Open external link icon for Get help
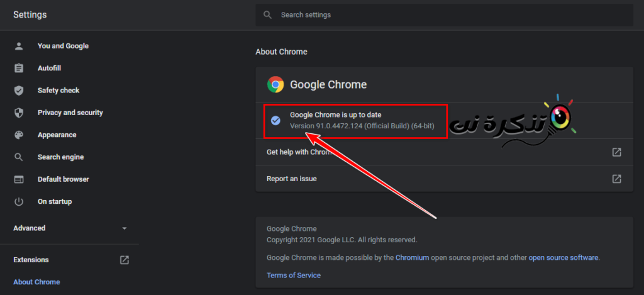 pyautogui.click(x=616, y=152)
